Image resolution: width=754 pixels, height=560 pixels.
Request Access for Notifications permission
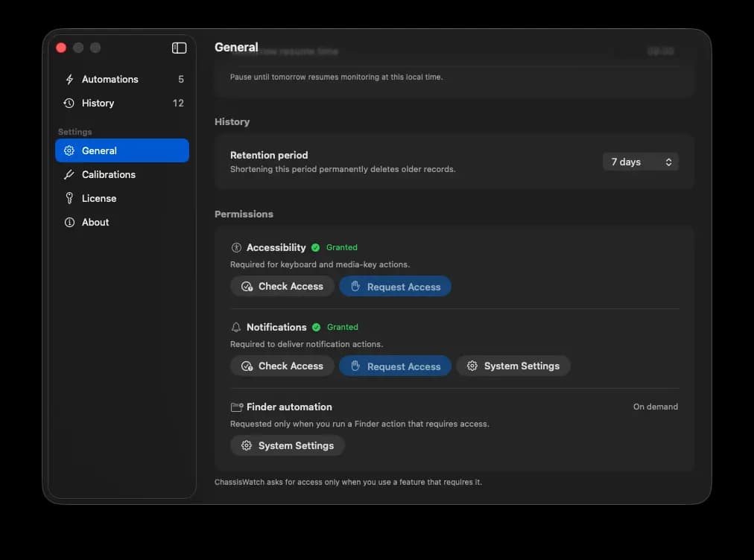(396, 366)
